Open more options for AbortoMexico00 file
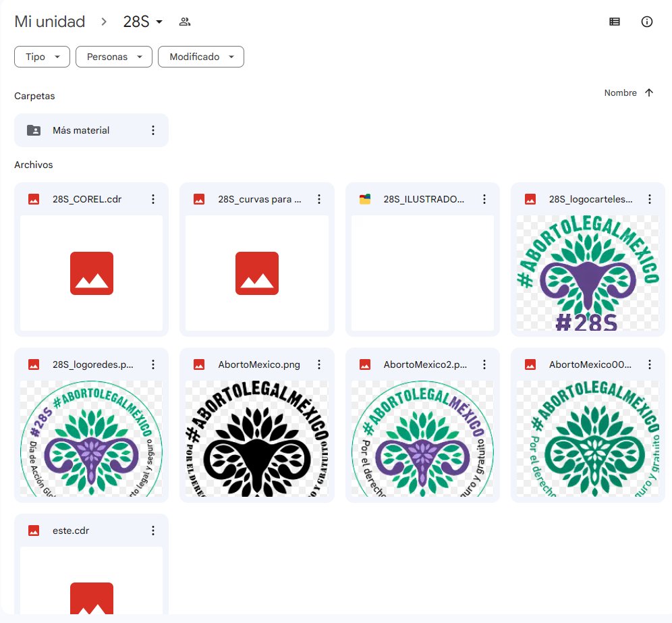Screen dimensions: 672x623 tap(650, 364)
